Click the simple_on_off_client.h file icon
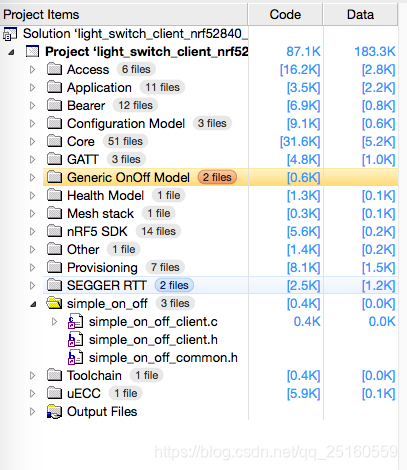The width and height of the screenshot is (407, 470). (x=75, y=340)
